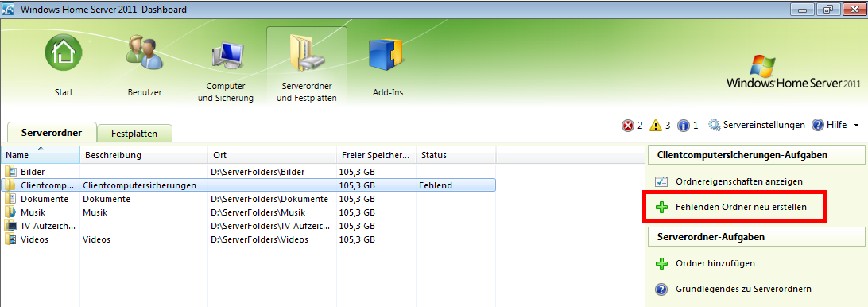The height and width of the screenshot is (307, 868).
Task: Minimize the Dashboard window
Action: click(801, 10)
